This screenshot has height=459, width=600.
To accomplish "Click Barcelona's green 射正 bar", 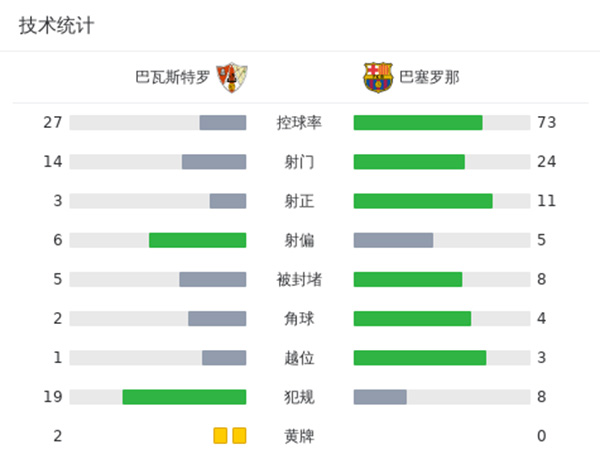I will (423, 201).
